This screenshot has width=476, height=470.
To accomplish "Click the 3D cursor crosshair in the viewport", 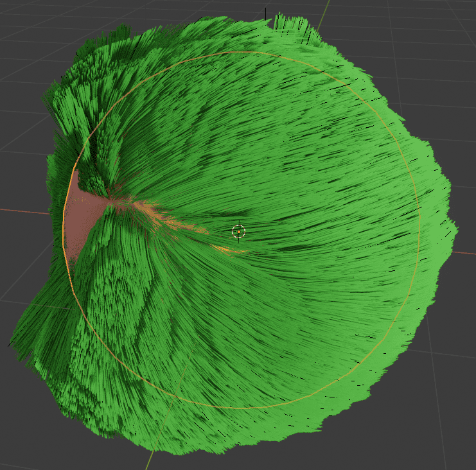I will [x=238, y=232].
